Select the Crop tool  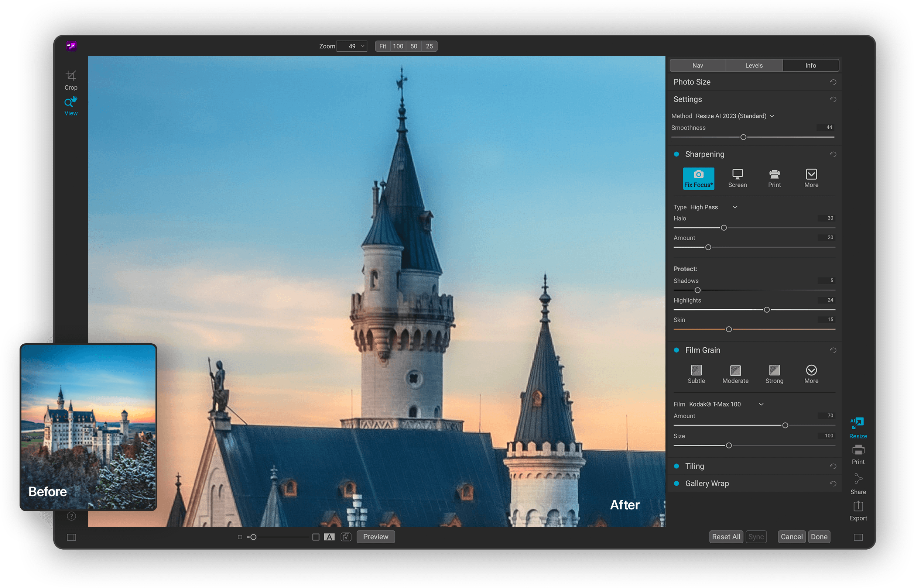pyautogui.click(x=71, y=79)
